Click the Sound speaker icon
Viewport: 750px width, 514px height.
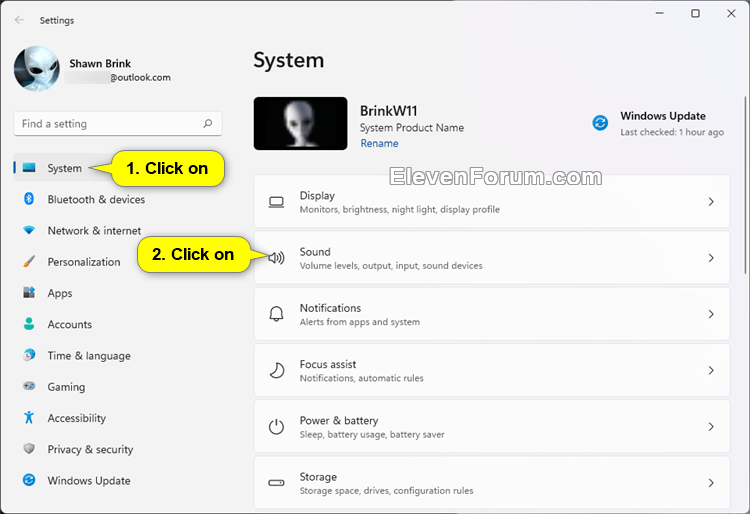276,258
